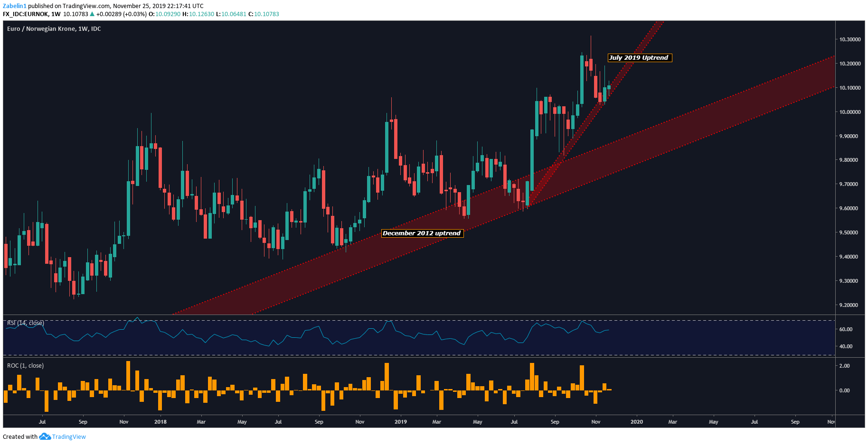Click the 2019 time axis label
Screen dimensions: 868x445
(x=401, y=422)
